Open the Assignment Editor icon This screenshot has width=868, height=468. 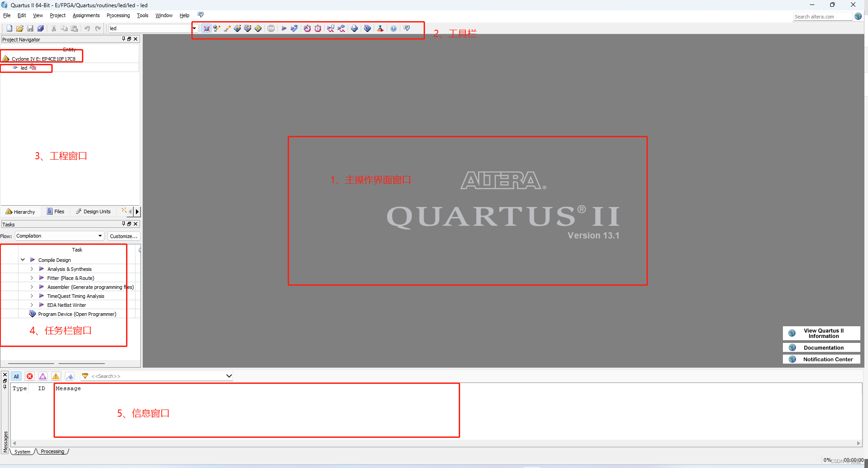coord(217,28)
